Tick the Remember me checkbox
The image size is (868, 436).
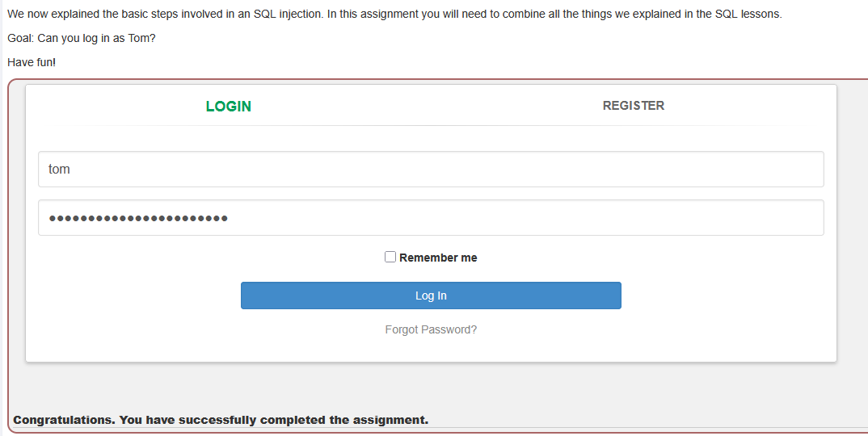point(390,258)
